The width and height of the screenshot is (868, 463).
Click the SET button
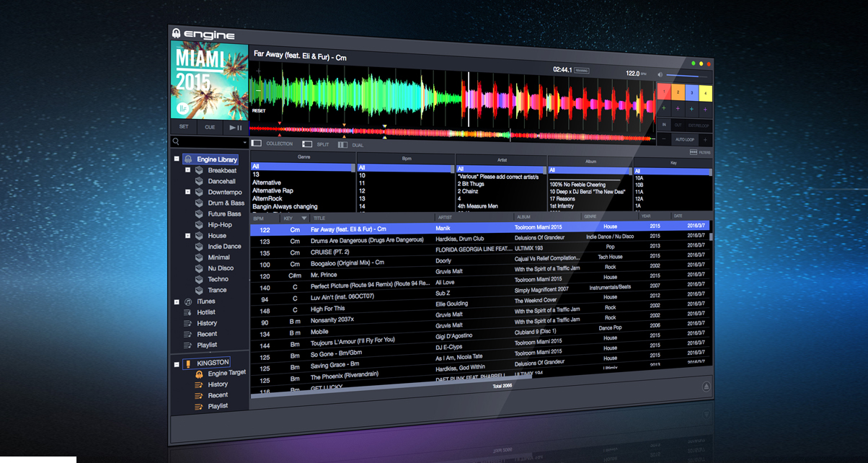click(x=184, y=127)
